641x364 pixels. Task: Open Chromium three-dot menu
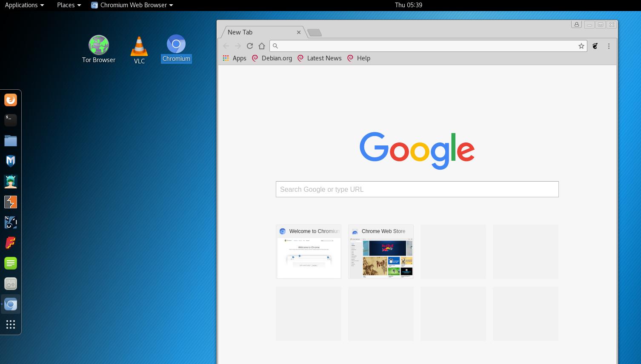tap(609, 46)
